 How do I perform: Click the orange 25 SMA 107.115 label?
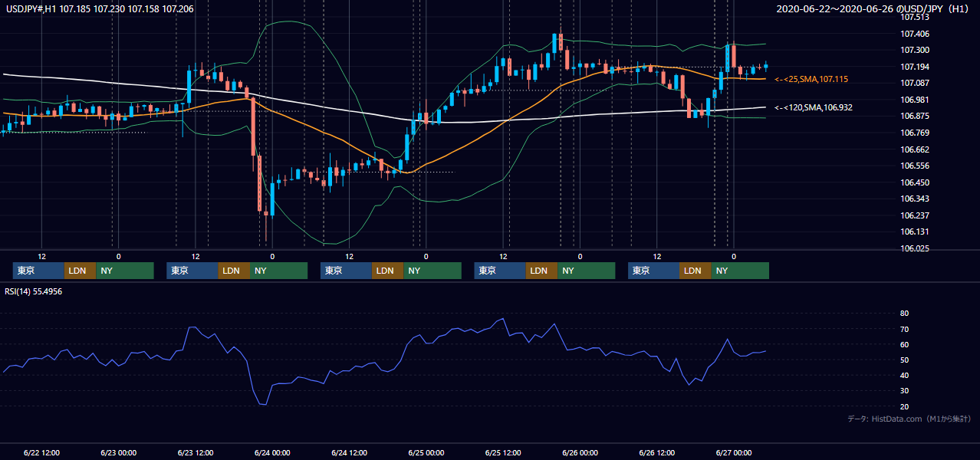(x=811, y=79)
